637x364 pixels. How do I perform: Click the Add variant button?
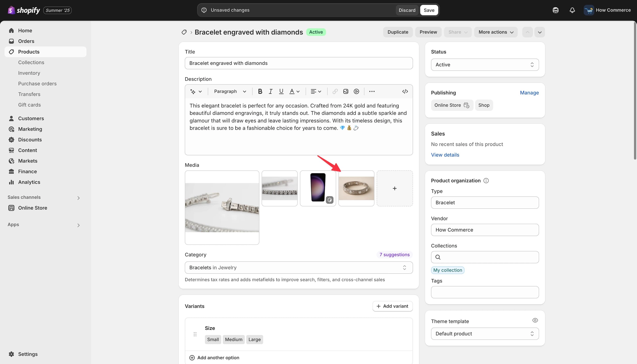point(392,306)
